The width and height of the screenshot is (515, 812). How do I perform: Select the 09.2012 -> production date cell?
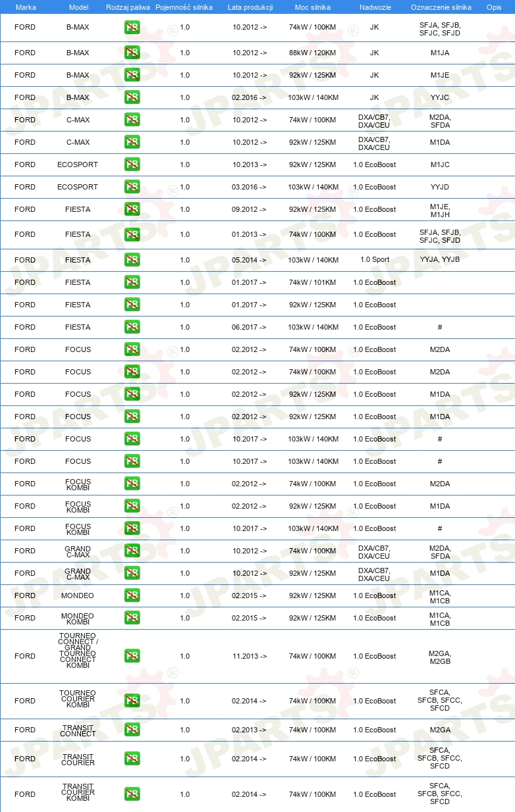click(x=250, y=209)
